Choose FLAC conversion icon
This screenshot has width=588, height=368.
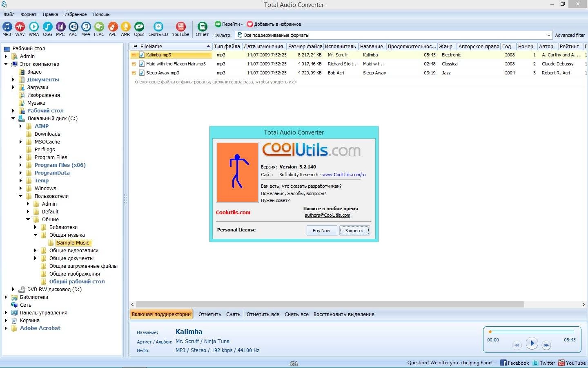(x=99, y=29)
